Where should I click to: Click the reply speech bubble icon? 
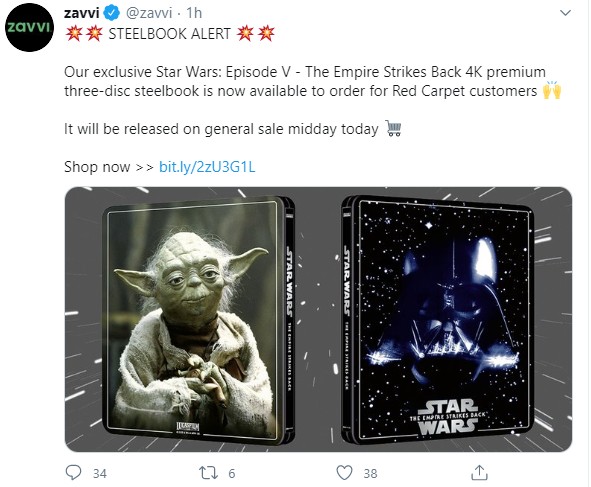tap(73, 472)
